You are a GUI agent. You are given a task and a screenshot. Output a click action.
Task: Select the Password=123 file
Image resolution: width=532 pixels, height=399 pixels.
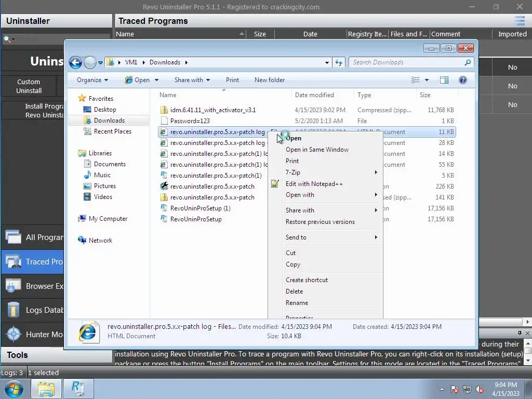190,121
